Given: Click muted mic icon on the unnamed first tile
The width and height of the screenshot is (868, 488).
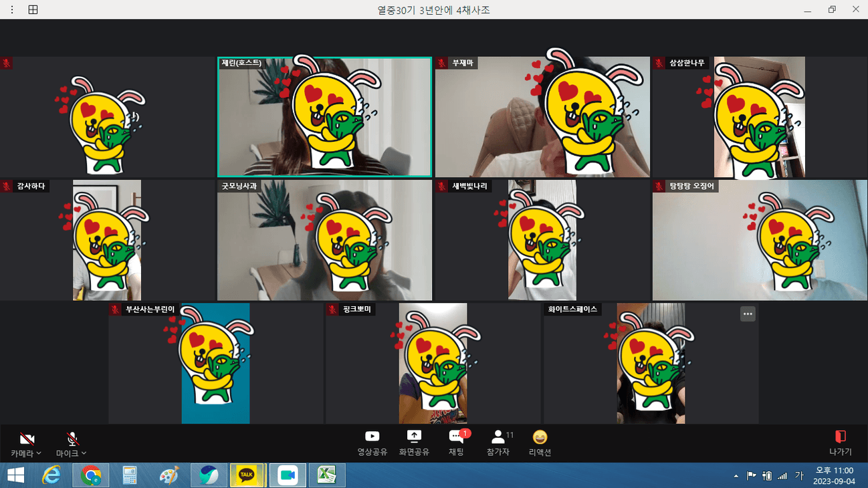Looking at the screenshot, I should [x=7, y=63].
